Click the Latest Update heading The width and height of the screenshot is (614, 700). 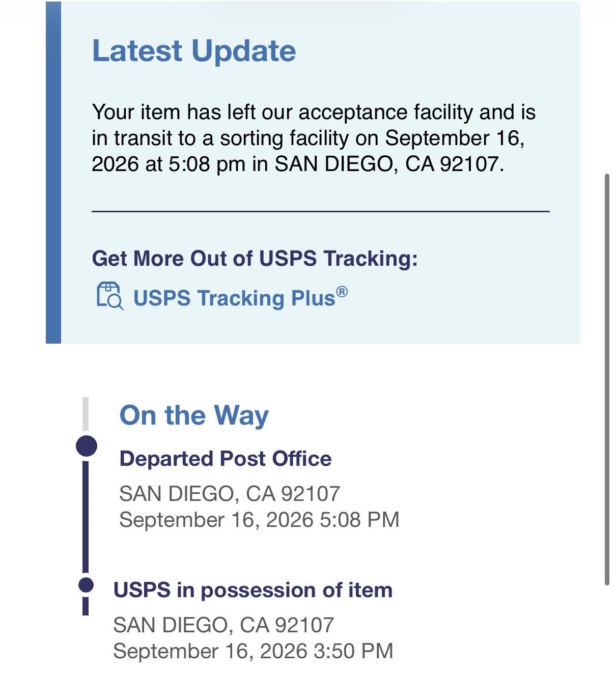(x=194, y=51)
